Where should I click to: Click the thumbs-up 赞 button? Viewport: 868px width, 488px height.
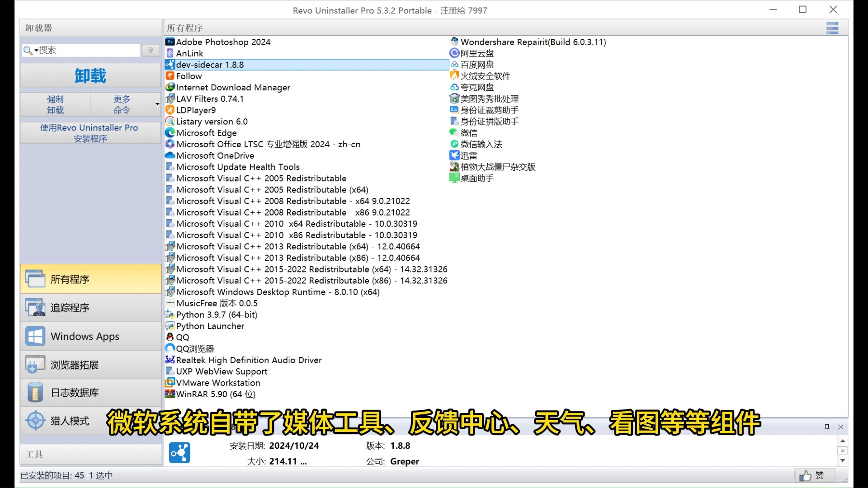(x=815, y=475)
